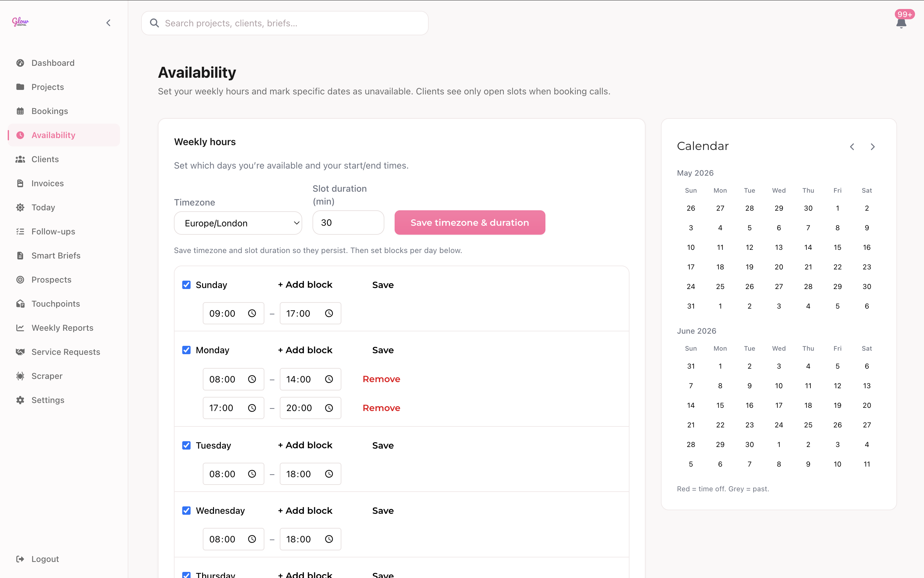Open Invoices from the sidebar
The image size is (924, 578).
64,183
